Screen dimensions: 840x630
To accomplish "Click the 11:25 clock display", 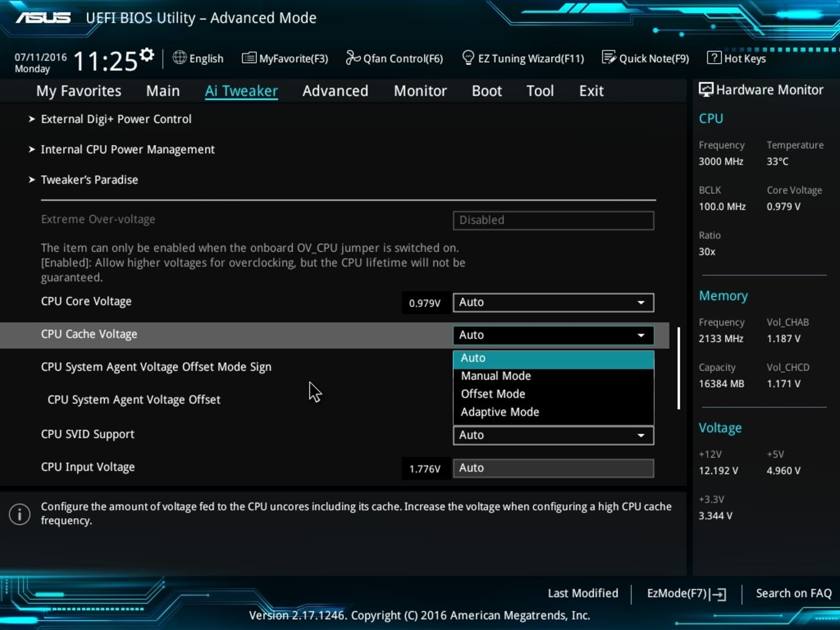I will 105,61.
